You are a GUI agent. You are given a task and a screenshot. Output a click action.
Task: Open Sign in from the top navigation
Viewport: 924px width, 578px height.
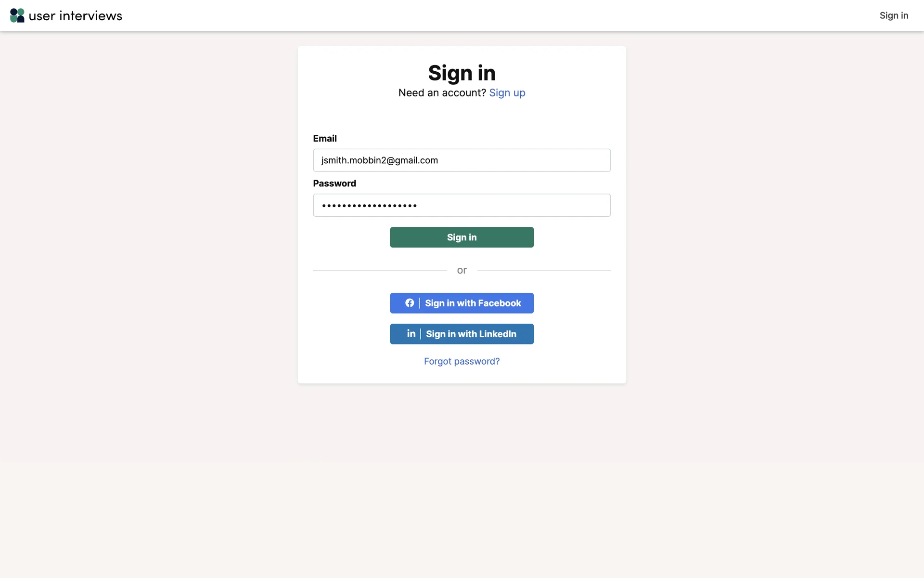point(894,15)
